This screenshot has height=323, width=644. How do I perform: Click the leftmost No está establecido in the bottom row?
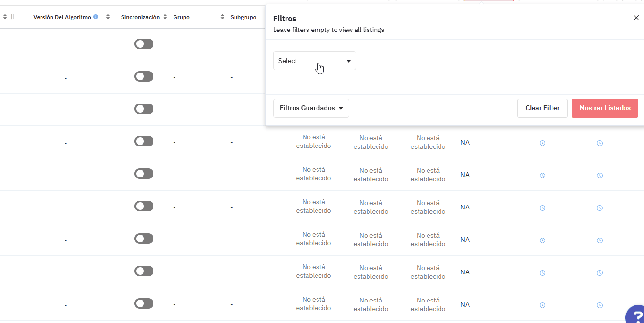313,304
